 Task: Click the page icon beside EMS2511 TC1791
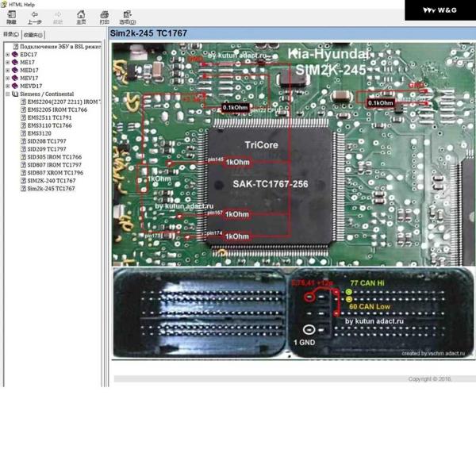click(23, 117)
